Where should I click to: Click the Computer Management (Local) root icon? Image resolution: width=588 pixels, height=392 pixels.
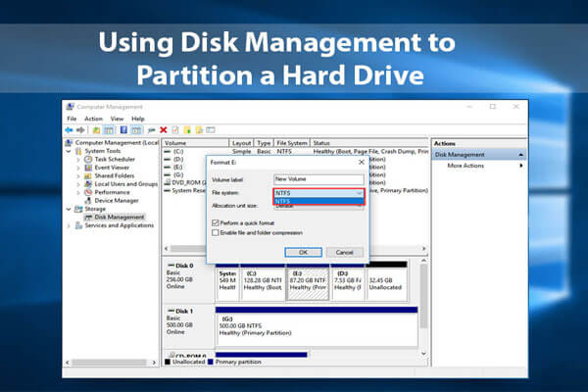tap(69, 143)
